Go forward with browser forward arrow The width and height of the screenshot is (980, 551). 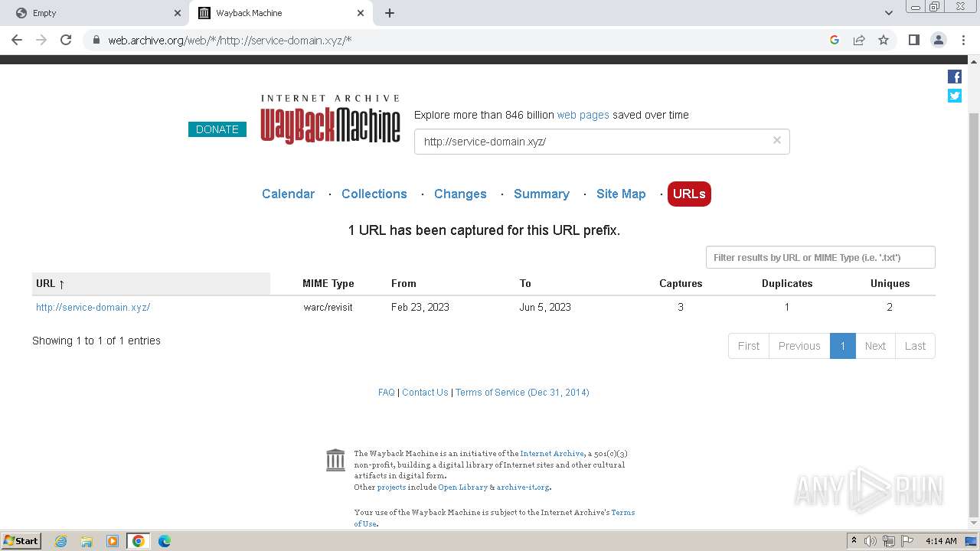[41, 40]
